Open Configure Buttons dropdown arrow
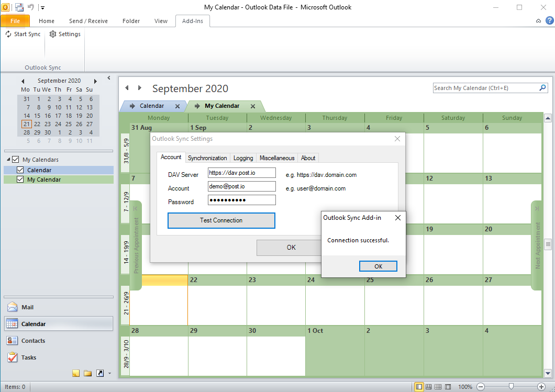Viewport: 555px width, 392px height. coord(109,374)
